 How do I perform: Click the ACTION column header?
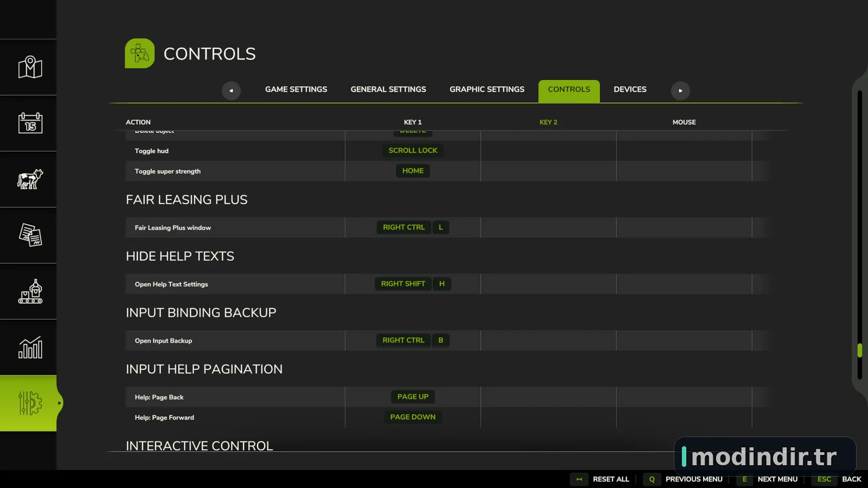coord(138,123)
